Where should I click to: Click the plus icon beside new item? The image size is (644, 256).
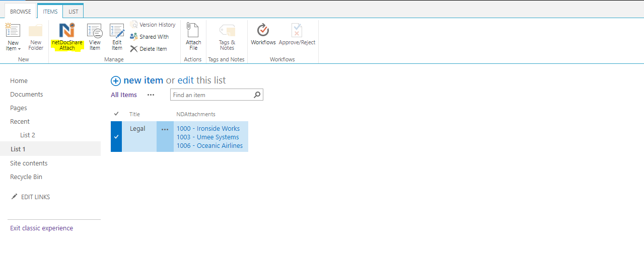point(116,81)
